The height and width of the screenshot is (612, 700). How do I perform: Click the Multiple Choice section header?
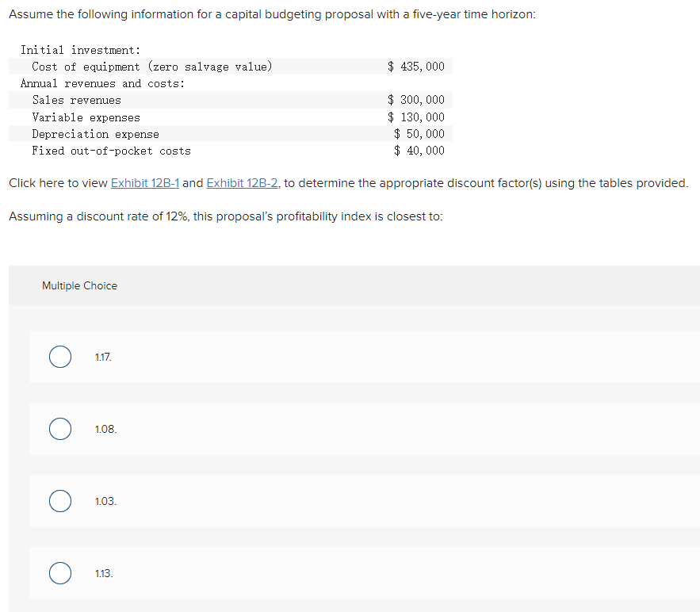(79, 285)
